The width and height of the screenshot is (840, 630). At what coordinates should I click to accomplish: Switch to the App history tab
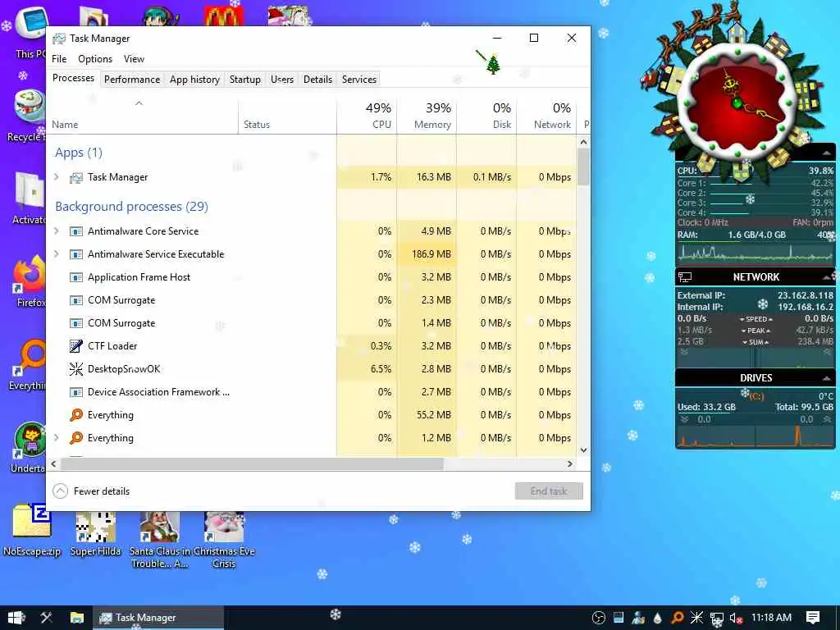pyautogui.click(x=194, y=80)
